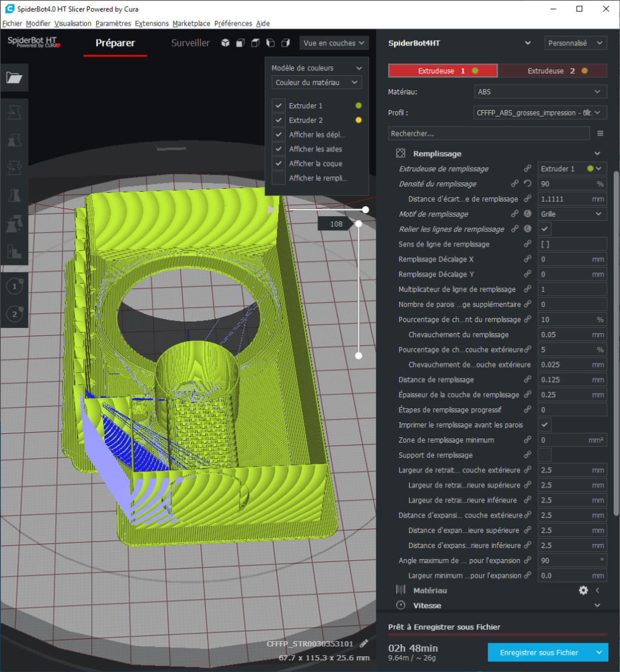Screen dimensions: 620x672
Task: Edit project name with pencil icon
Action: pyautogui.click(x=364, y=643)
